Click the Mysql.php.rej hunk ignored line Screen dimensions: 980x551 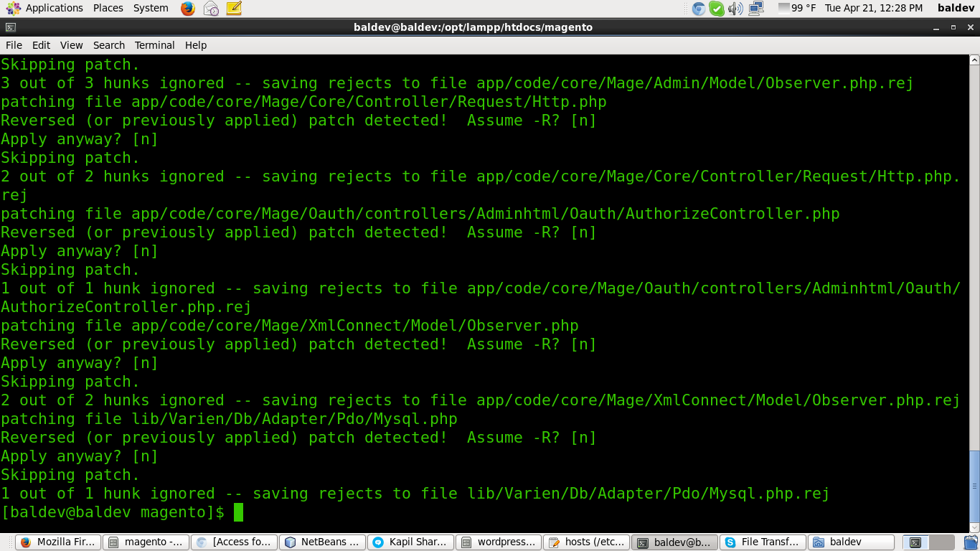(415, 494)
